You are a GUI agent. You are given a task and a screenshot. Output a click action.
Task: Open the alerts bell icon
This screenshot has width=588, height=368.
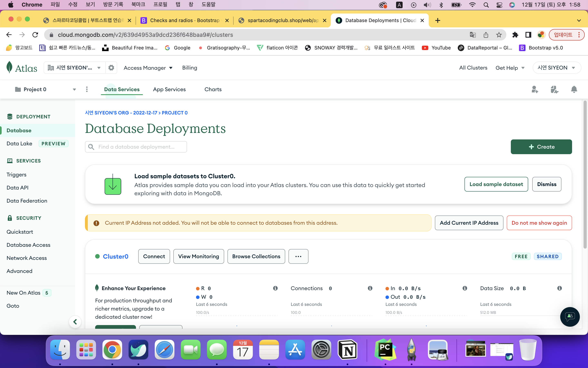(x=574, y=90)
